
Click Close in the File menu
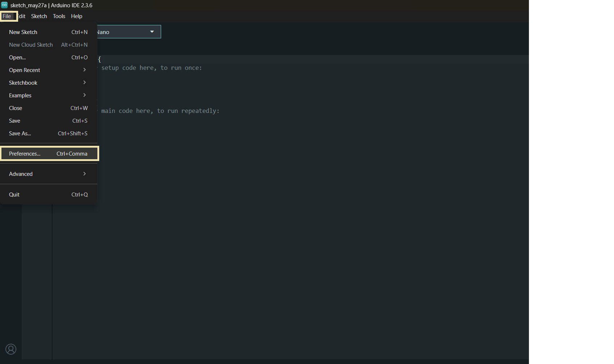click(x=48, y=108)
